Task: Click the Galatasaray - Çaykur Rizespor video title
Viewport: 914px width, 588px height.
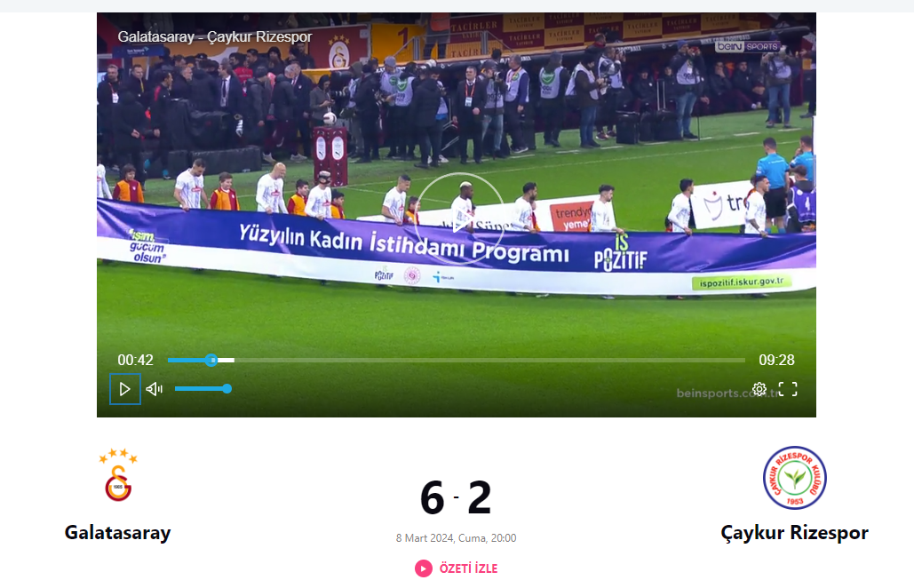Action: [x=215, y=36]
